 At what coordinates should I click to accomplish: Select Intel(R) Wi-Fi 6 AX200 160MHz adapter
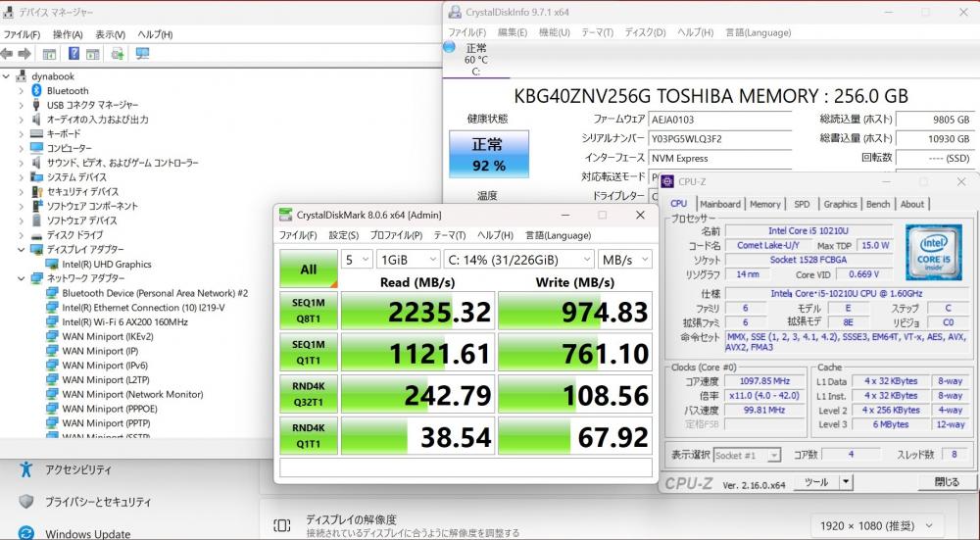[x=124, y=321]
